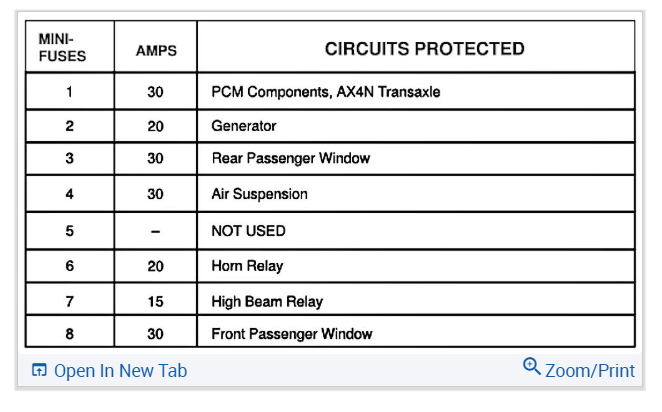Select the Horn Relay entry
This screenshot has width=662, height=412.
click(247, 266)
